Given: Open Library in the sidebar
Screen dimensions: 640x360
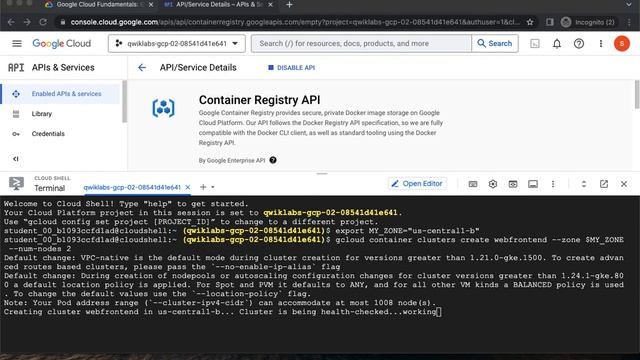Looking at the screenshot, I should [42, 114].
